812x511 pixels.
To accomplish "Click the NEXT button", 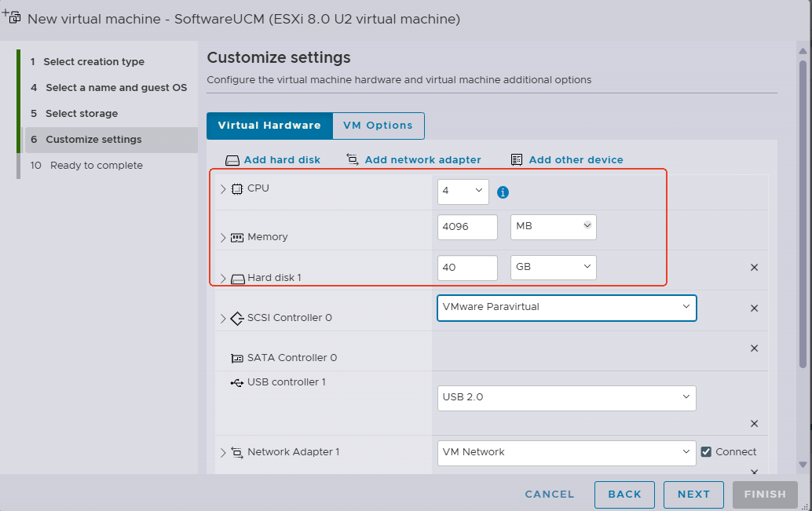I will click(693, 495).
